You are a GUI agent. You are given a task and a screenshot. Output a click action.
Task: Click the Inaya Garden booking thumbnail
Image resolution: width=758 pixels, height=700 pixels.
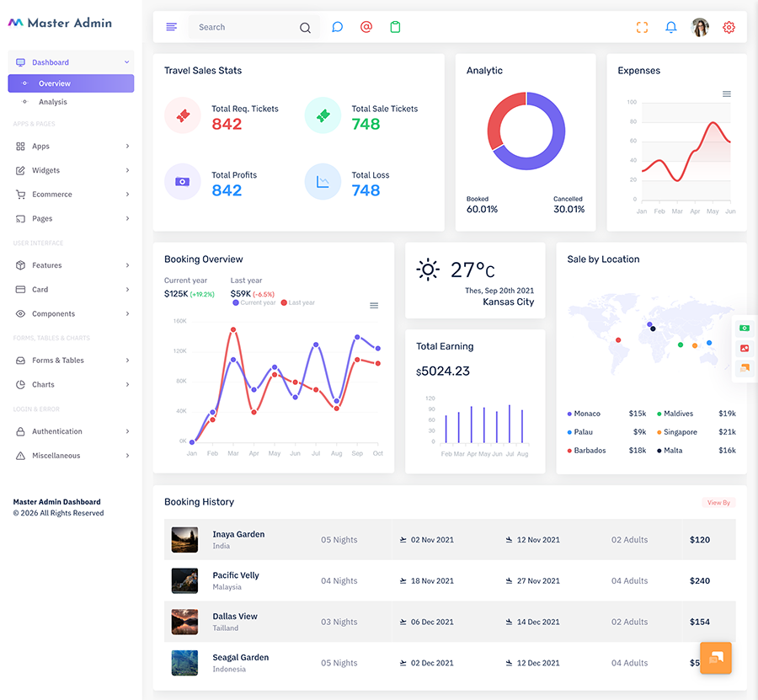click(x=184, y=539)
